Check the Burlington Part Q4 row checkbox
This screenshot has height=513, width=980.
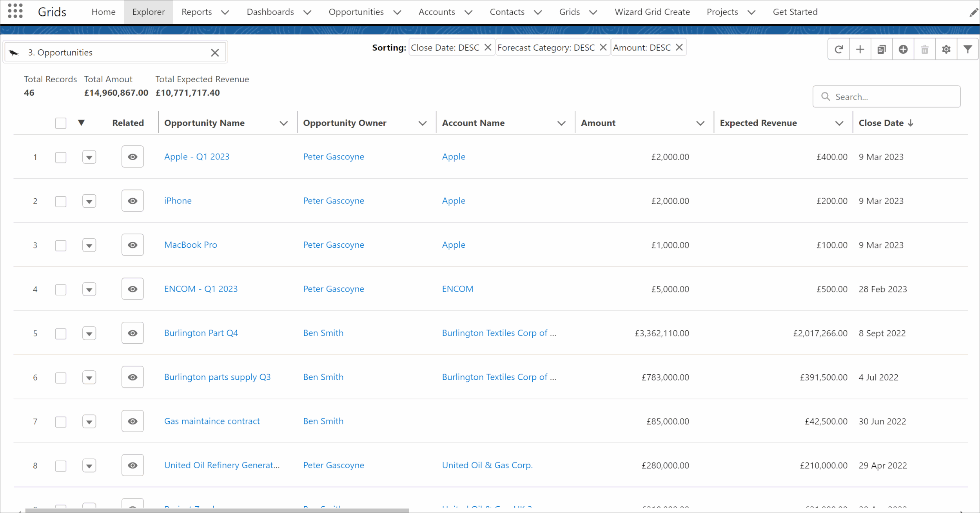point(61,334)
